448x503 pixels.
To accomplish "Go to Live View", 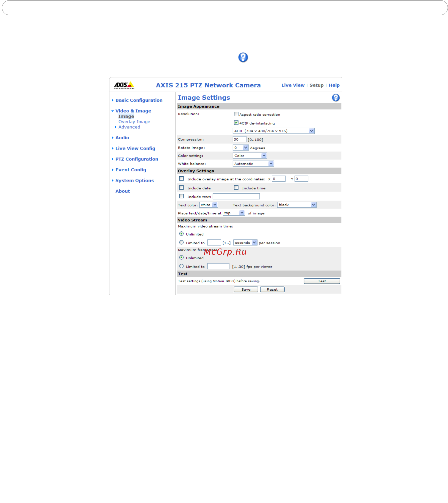I will tap(293, 85).
